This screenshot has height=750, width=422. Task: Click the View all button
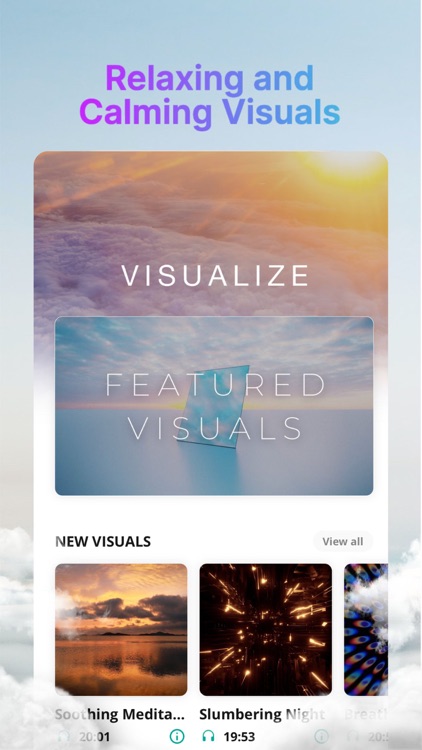[x=343, y=541]
